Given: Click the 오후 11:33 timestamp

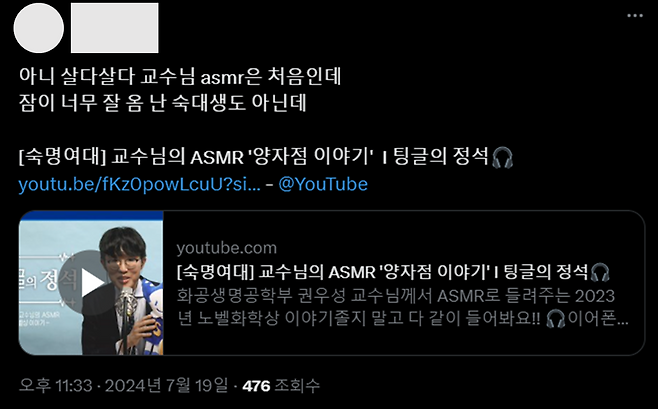Looking at the screenshot, I should pyautogui.click(x=55, y=385).
